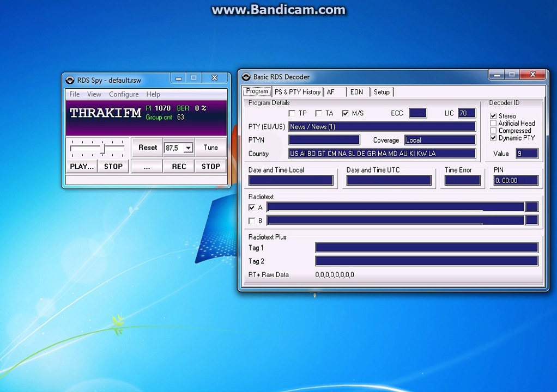Click the LIC field showing 70
Viewport: 557px width, 392px height.
coord(467,113)
